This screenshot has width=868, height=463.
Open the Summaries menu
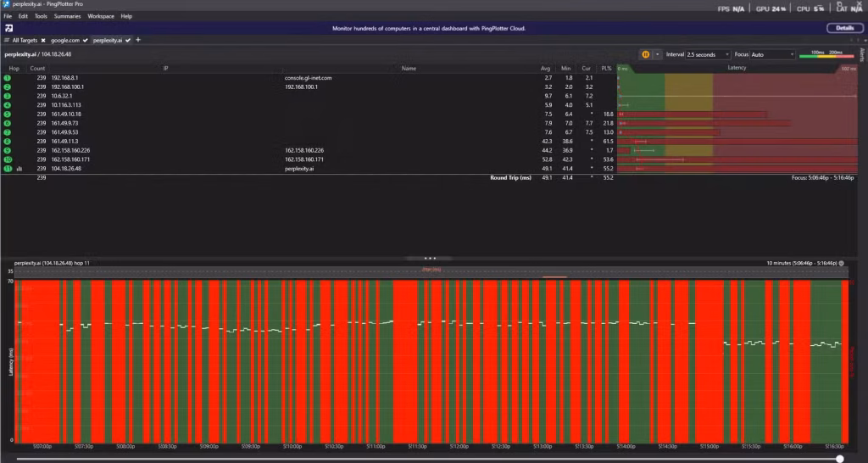coord(67,16)
